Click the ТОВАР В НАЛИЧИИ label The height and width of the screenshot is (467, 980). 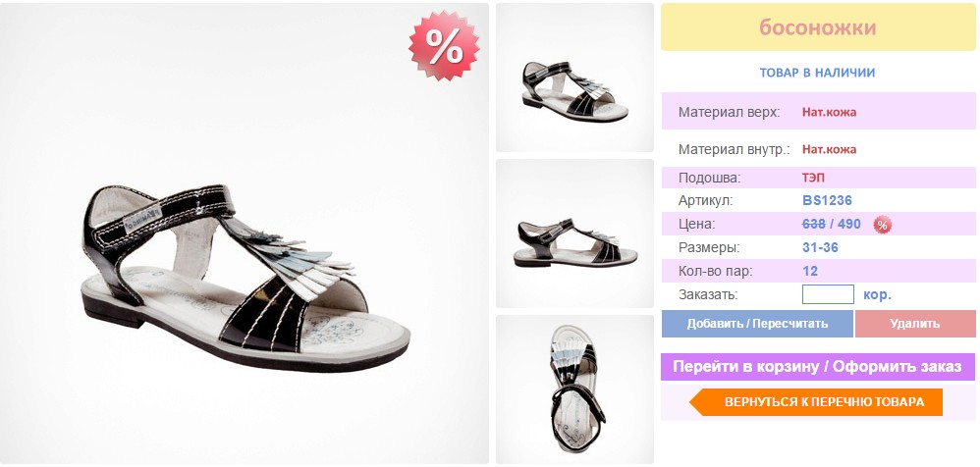pos(818,73)
